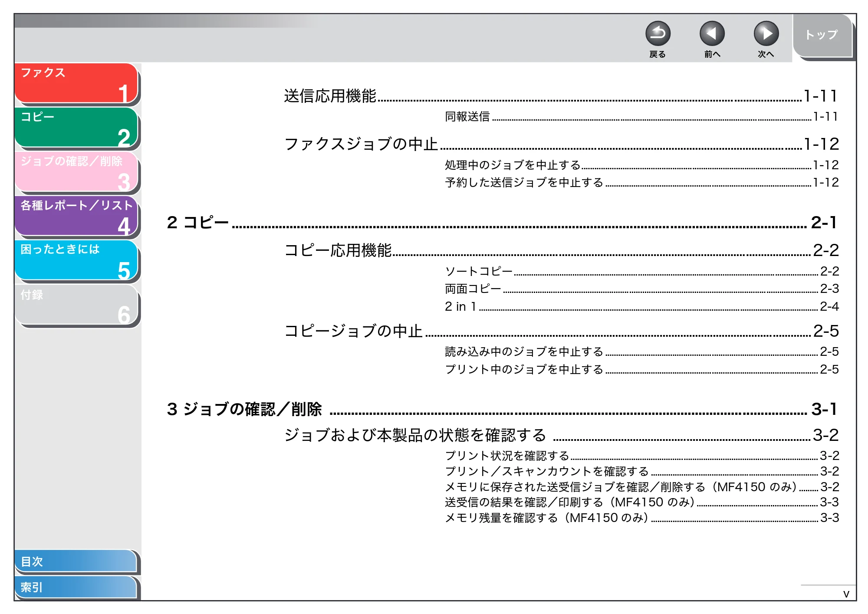The image size is (868, 614).
Task: Jump to heading 3 ジョブの確認／削除
Action: click(502, 409)
